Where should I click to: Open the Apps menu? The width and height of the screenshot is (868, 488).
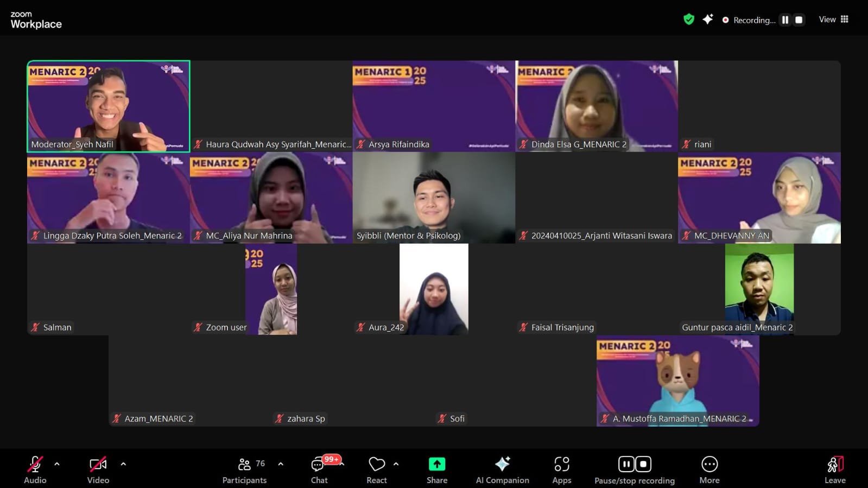(561, 470)
